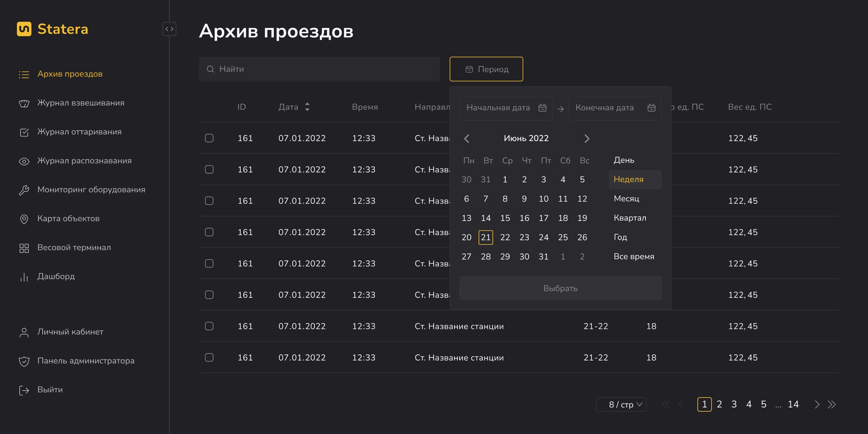Open Журнал распознавания eye icon
This screenshot has height=434, width=868.
(x=24, y=161)
